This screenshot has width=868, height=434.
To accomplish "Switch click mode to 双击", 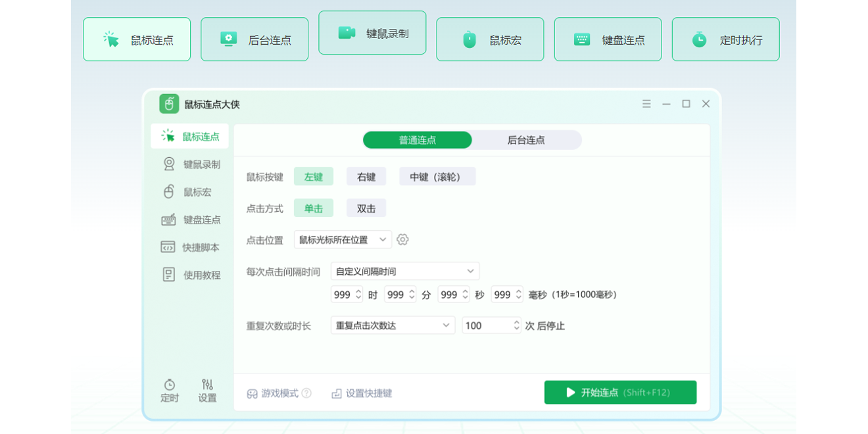I will (x=366, y=208).
